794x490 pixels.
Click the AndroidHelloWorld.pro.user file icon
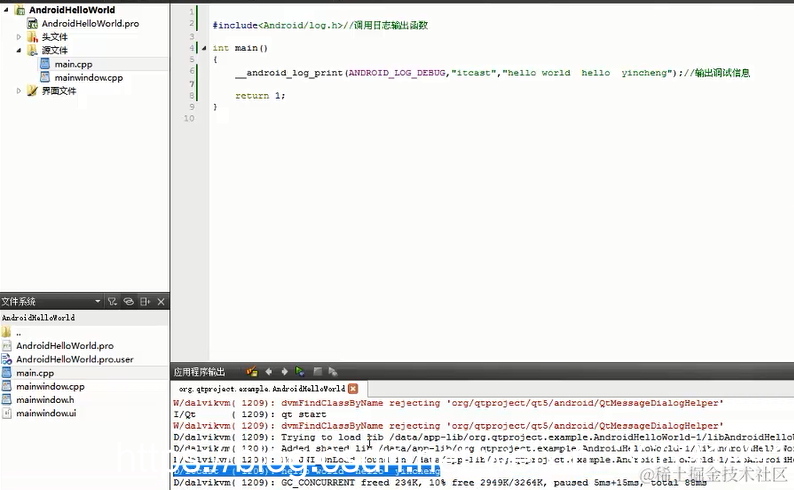click(x=7, y=359)
